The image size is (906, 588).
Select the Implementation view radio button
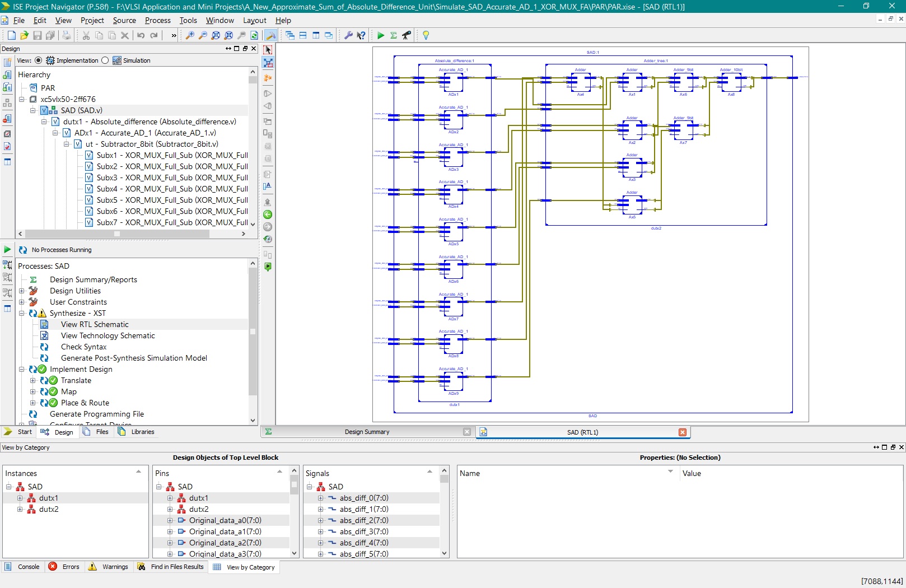pyautogui.click(x=38, y=60)
